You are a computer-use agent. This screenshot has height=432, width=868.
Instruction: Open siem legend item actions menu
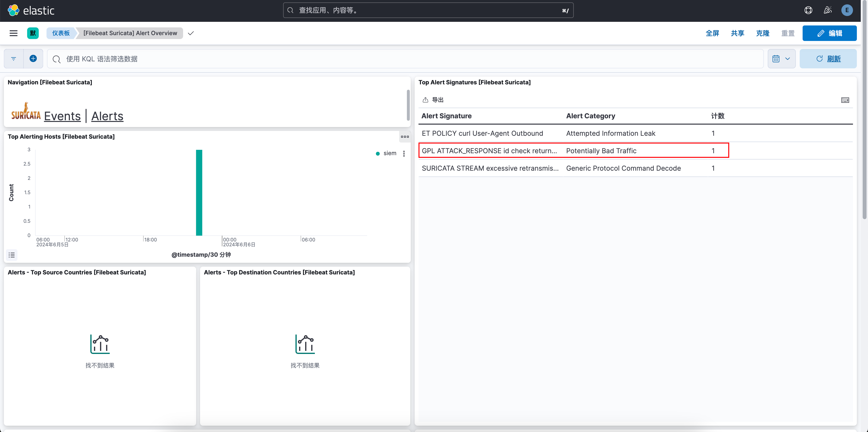pyautogui.click(x=404, y=153)
